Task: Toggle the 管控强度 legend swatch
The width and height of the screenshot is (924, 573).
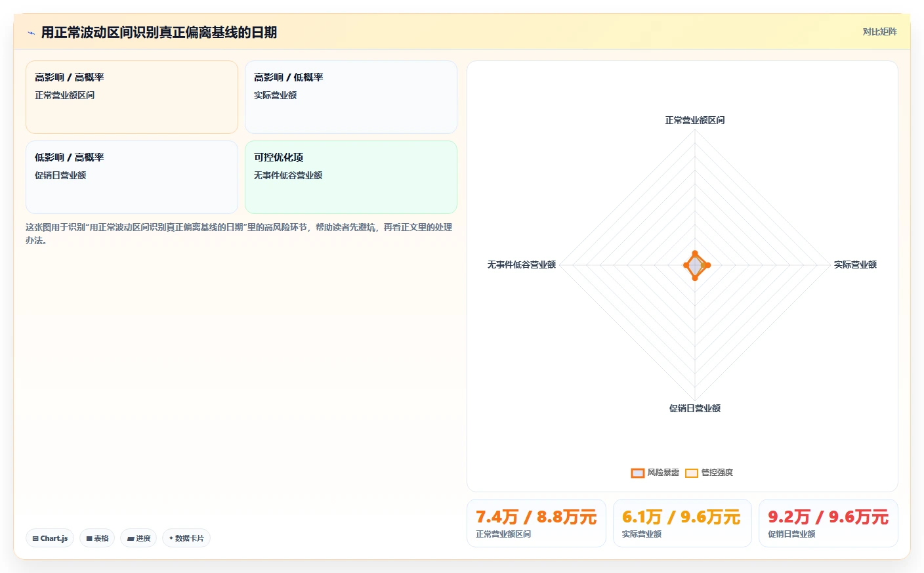Action: (692, 473)
